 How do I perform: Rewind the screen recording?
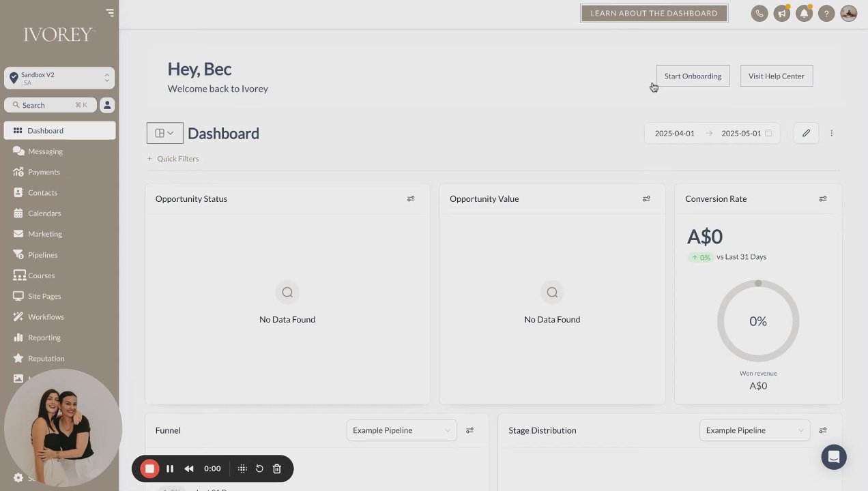click(189, 468)
